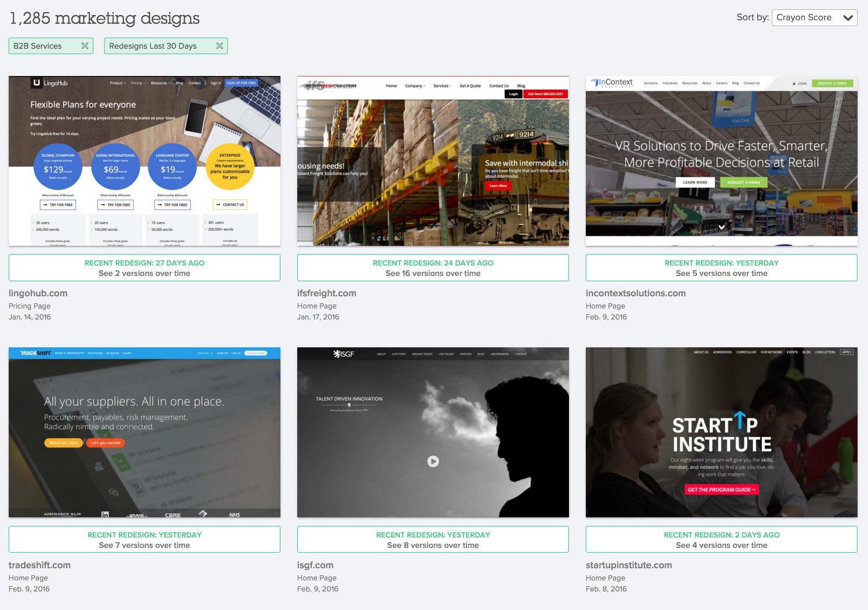Click Get The Program Guide in thumbnail
The width and height of the screenshot is (868, 610).
click(x=721, y=490)
